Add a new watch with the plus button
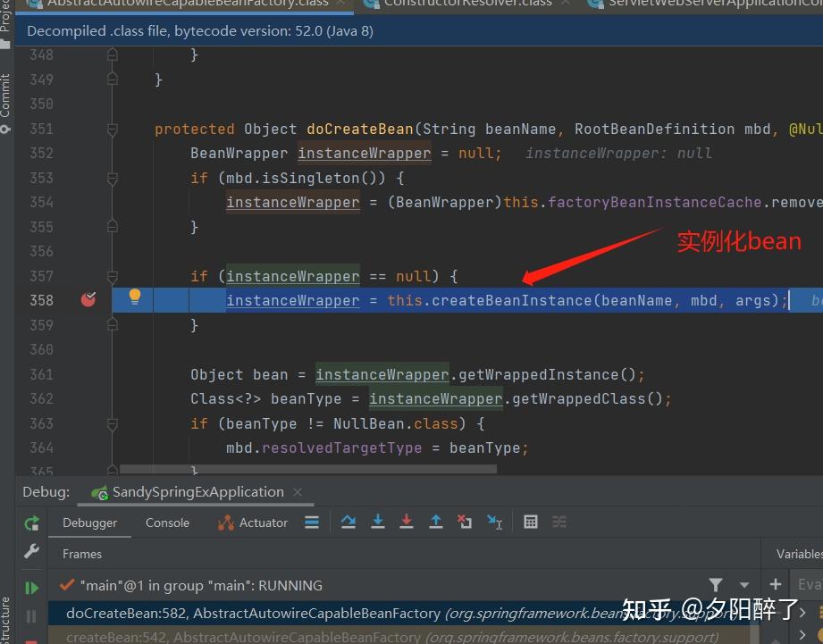Viewport: 823px width, 644px height. tap(775, 585)
